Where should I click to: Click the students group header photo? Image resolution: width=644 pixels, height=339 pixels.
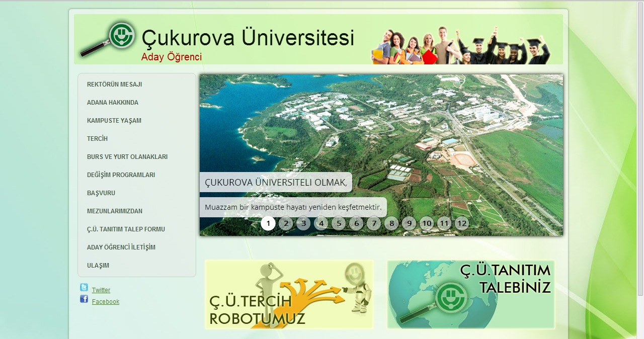coord(460,45)
